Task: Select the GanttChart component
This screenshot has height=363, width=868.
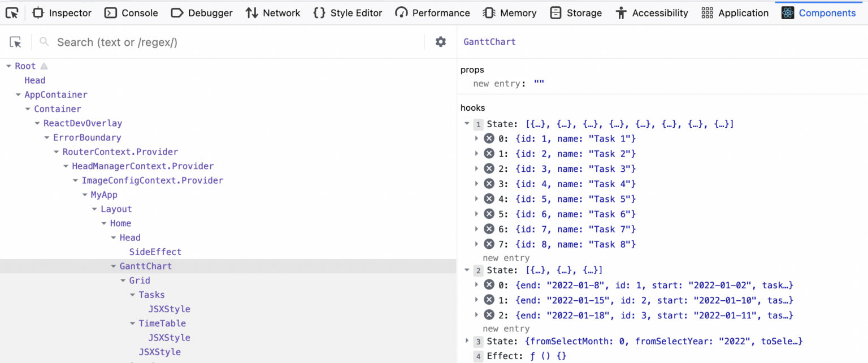Action: click(145, 266)
